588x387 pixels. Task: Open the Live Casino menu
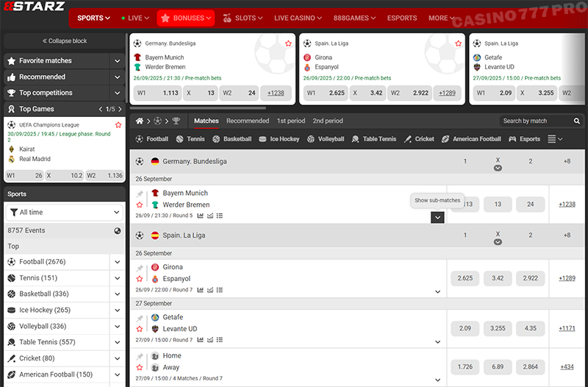coord(298,18)
